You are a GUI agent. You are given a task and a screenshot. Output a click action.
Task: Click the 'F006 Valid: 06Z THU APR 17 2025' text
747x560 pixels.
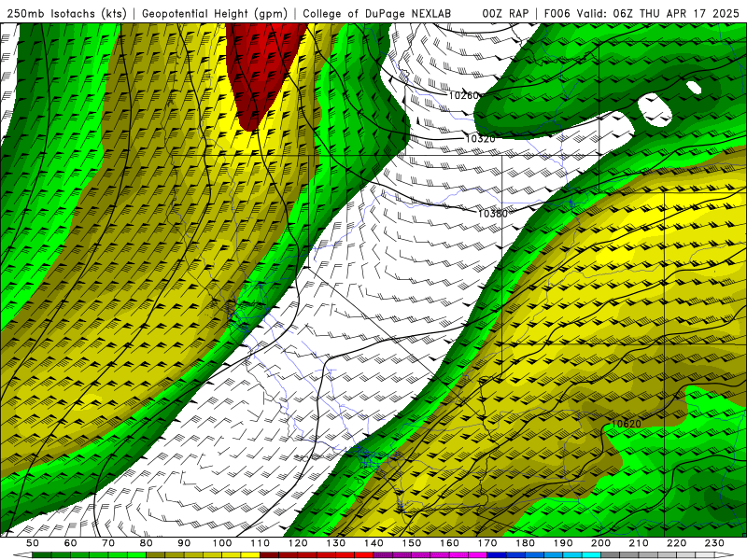(x=641, y=14)
